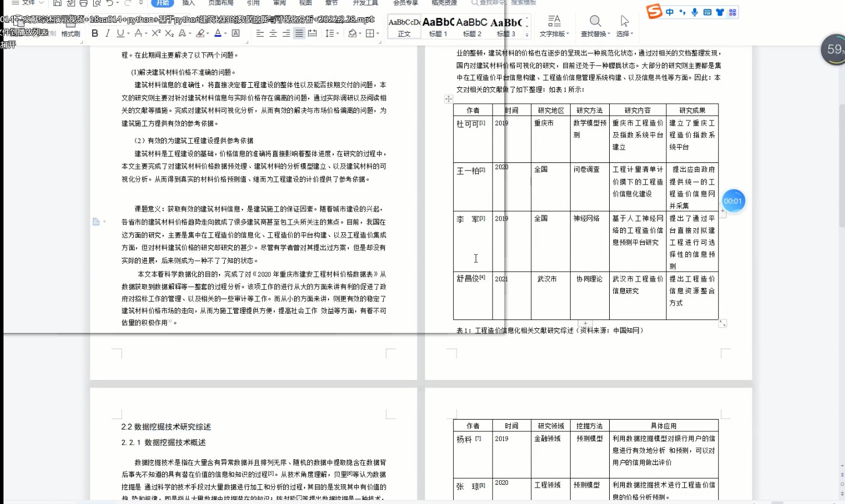Image resolution: width=845 pixels, height=504 pixels.
Task: Redo the last action
Action: coord(128,3)
